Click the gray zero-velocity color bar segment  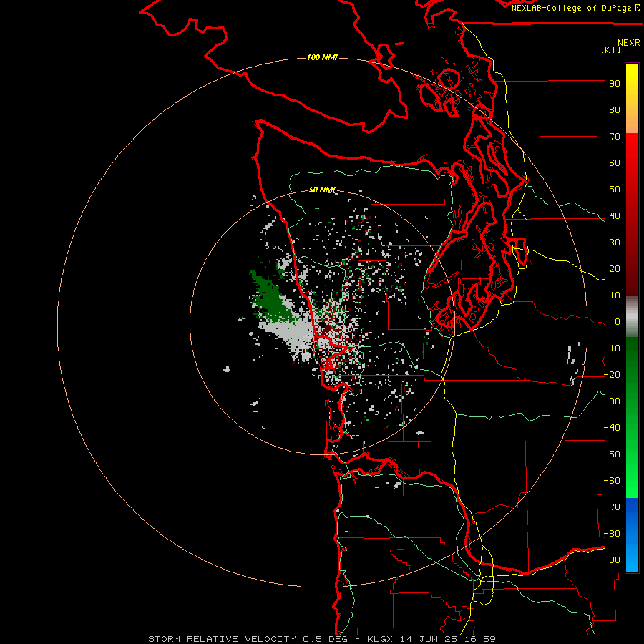632,317
